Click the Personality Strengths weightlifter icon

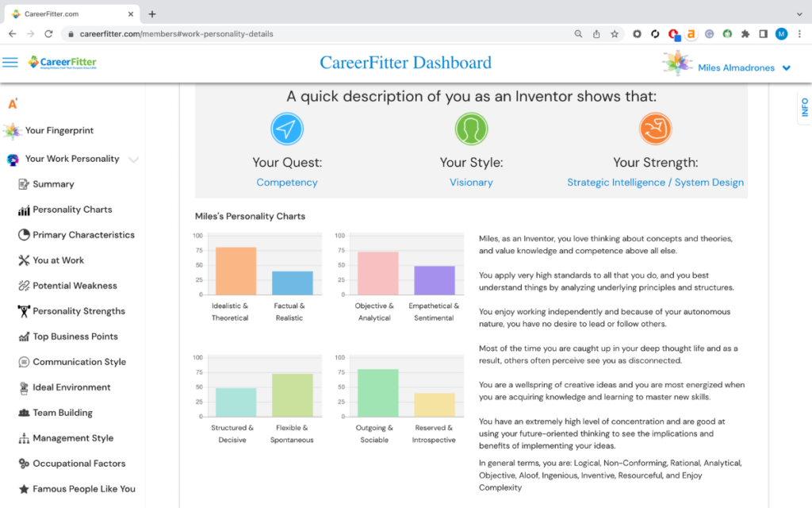point(24,311)
